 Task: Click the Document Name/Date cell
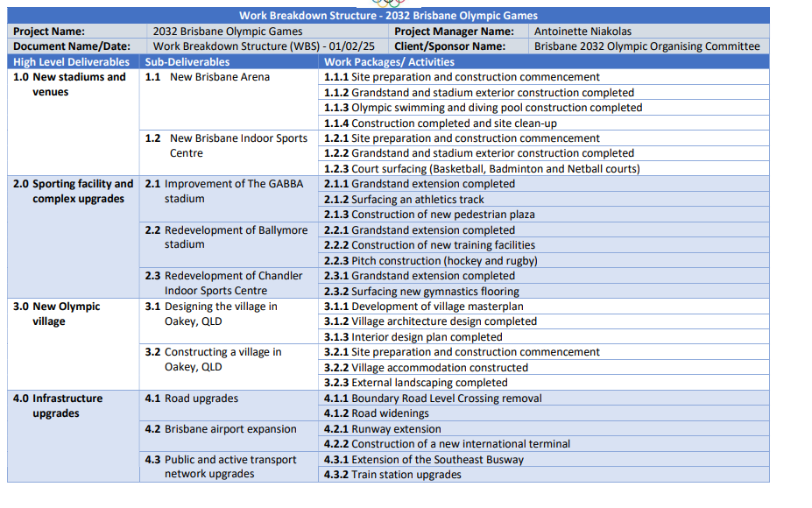(x=61, y=46)
